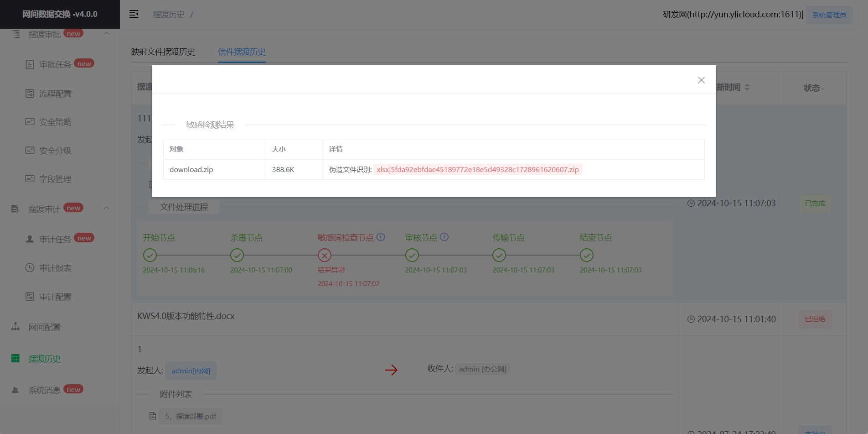
Task: Collapse the sidebar with the hamburger icon
Action: click(134, 14)
